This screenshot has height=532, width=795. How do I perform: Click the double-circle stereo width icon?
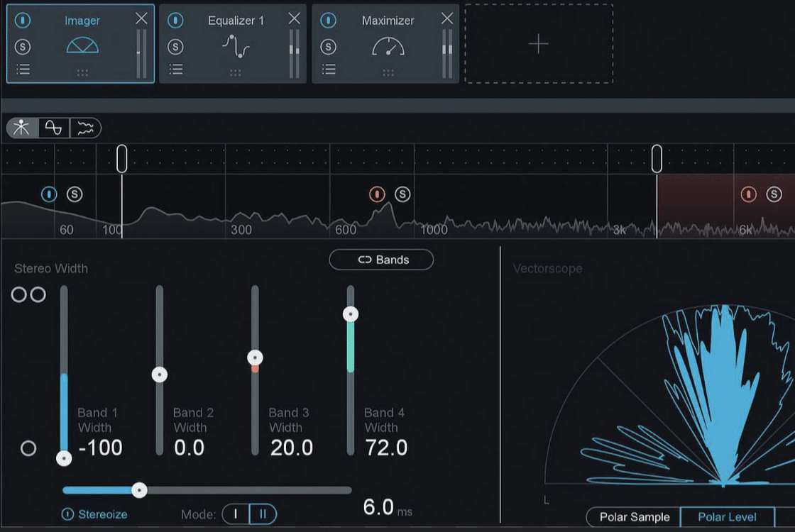pos(28,294)
